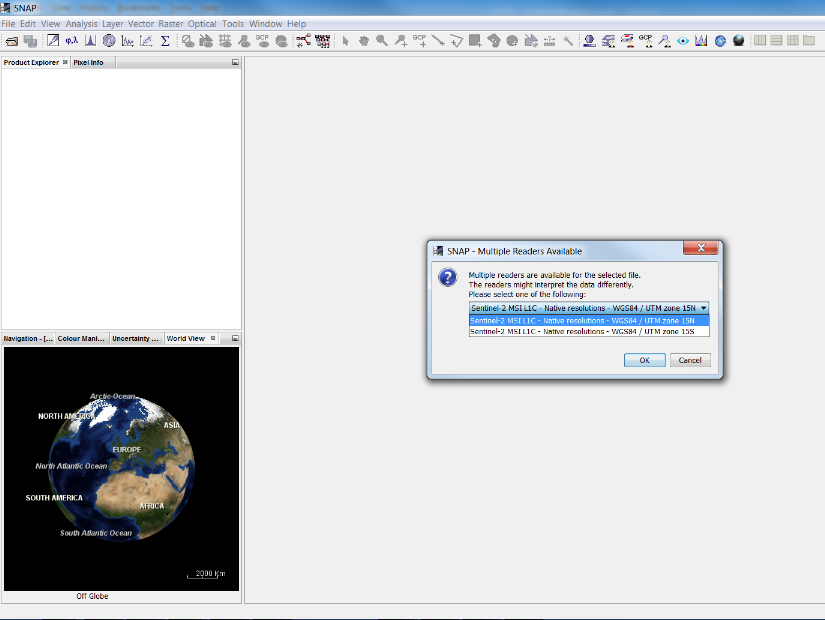Minimize the World View panel group
This screenshot has height=620, width=825.
pyautogui.click(x=235, y=338)
